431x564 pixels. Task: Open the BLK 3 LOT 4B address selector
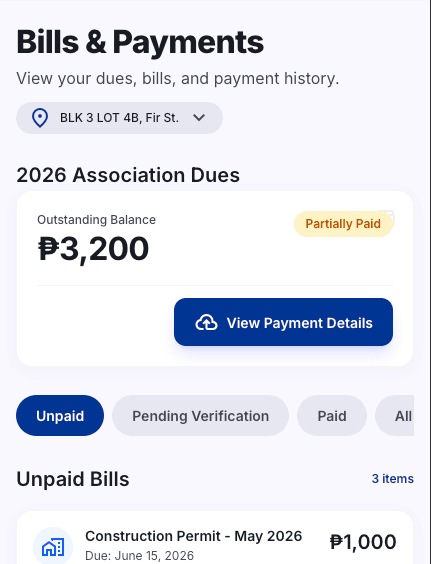tap(119, 118)
